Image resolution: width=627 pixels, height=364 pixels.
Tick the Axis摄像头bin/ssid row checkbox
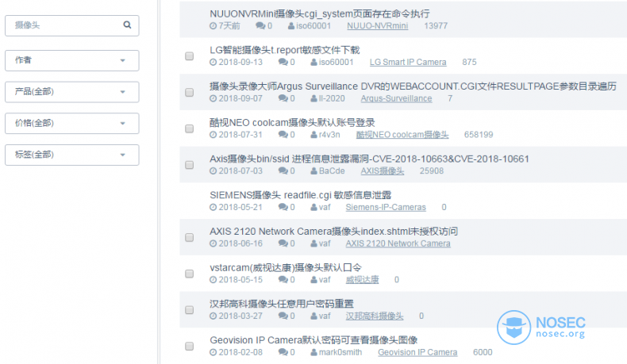coord(189,165)
